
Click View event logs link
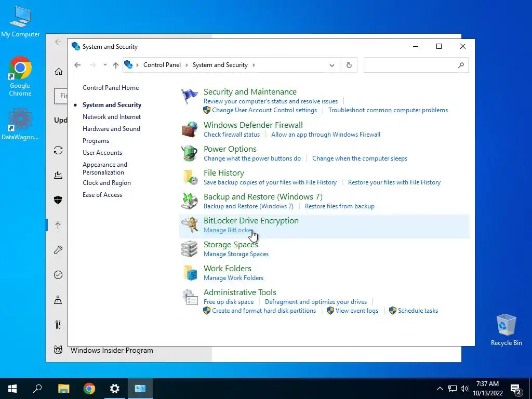coord(356,311)
